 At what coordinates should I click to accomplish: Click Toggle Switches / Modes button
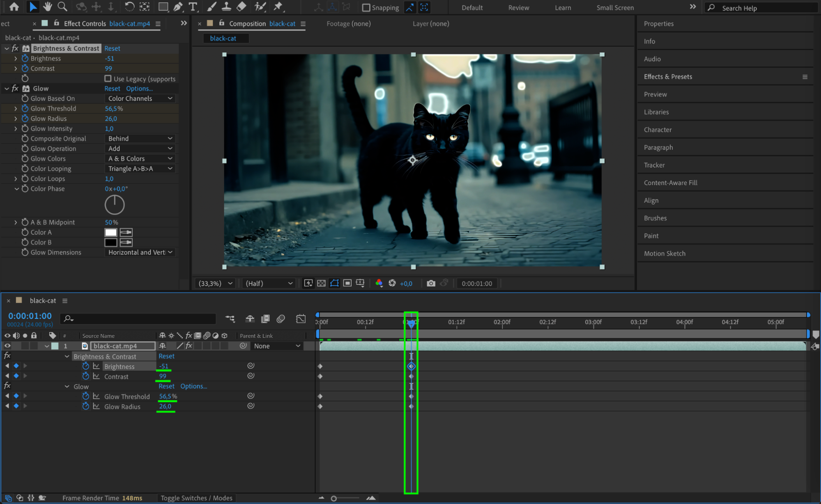[196, 498]
